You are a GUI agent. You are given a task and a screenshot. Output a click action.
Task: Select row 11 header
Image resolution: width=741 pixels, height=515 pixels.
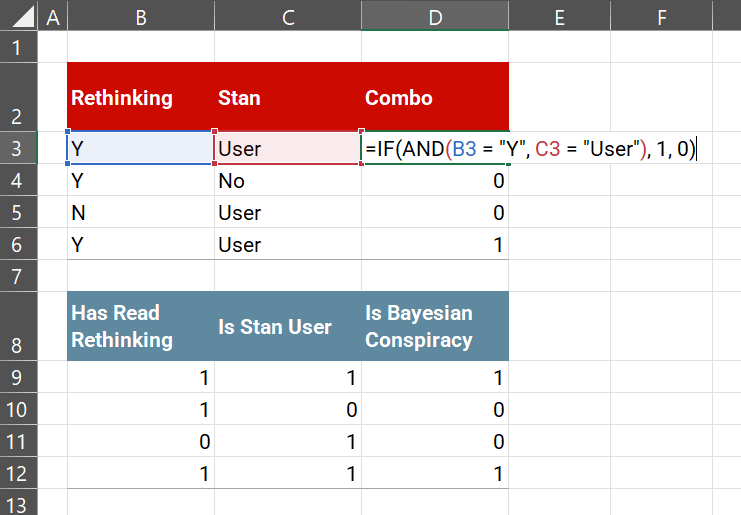click(x=18, y=441)
